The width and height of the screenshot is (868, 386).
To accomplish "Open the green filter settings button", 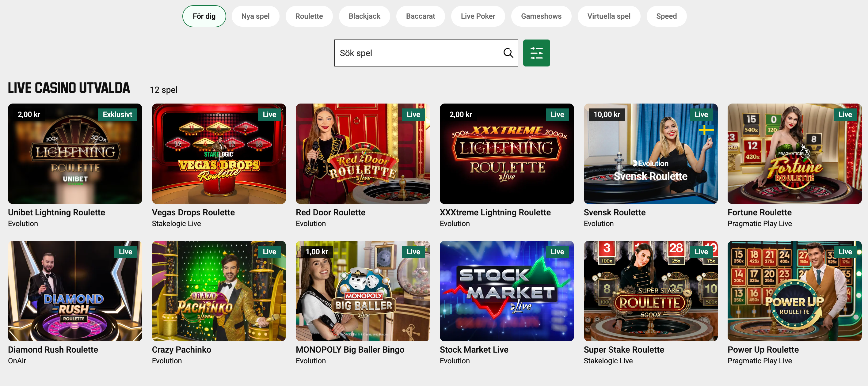I will click(536, 53).
